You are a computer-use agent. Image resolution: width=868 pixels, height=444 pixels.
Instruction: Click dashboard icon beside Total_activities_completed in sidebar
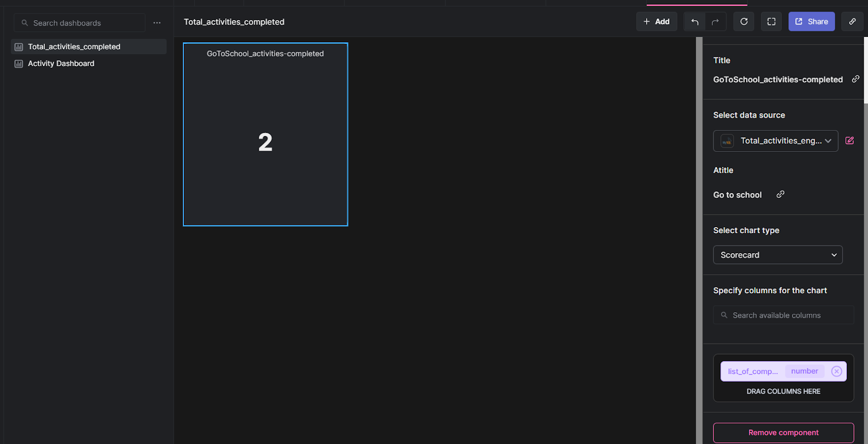pyautogui.click(x=19, y=47)
